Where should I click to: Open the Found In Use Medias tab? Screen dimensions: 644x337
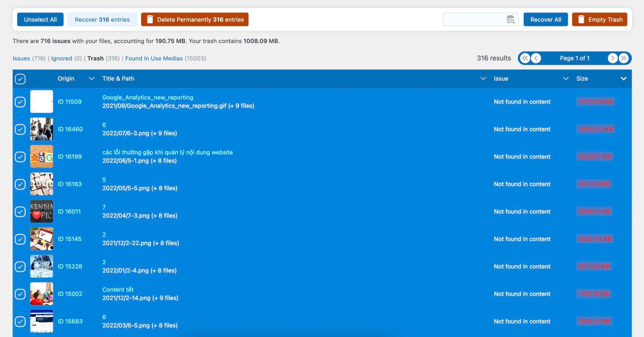pos(154,58)
